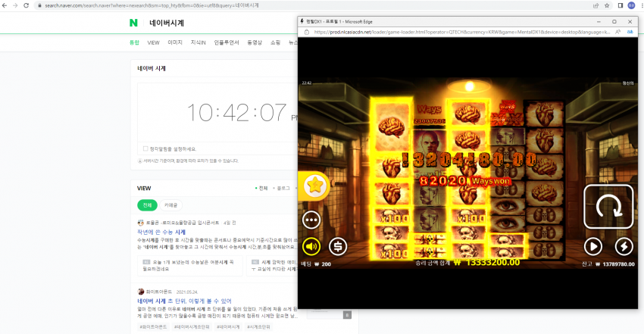Select the 쇼핑 search tab

tap(275, 42)
